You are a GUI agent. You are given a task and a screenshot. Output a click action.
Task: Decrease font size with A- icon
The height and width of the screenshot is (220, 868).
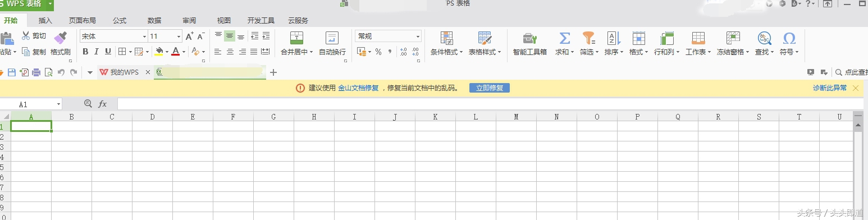(200, 36)
